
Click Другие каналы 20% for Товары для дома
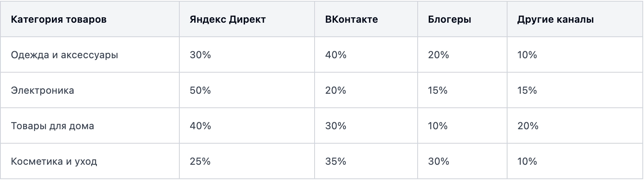[x=528, y=126]
